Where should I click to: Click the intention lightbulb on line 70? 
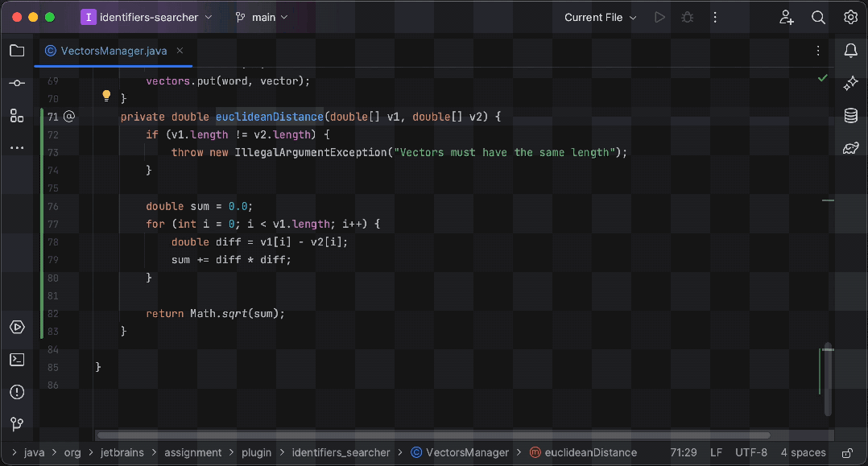[x=106, y=96]
